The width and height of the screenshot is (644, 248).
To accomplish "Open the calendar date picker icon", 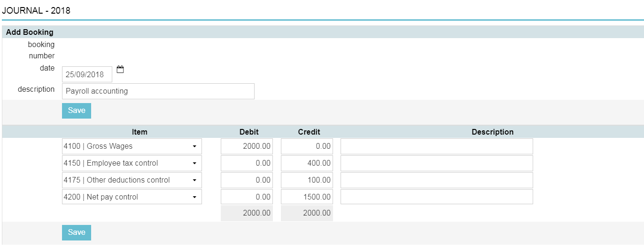I will (x=120, y=70).
